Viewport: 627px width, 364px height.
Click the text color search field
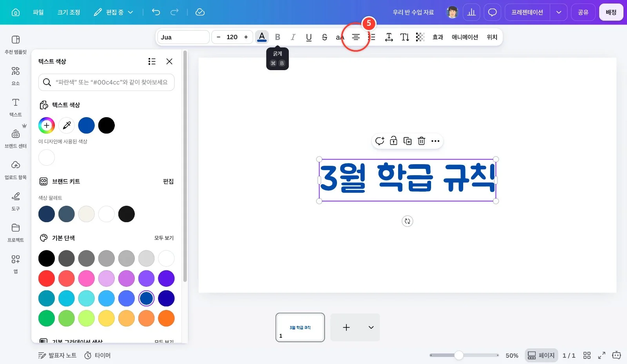pos(106,82)
